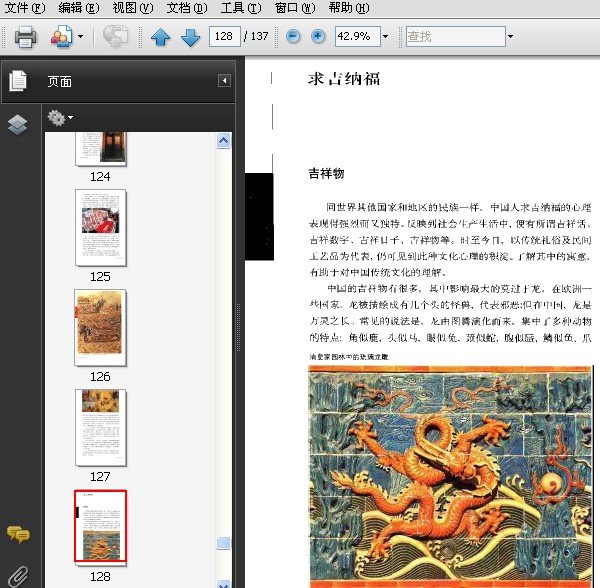Click the total page count 137
Image resolution: width=600 pixels, height=588 pixels.
click(259, 36)
